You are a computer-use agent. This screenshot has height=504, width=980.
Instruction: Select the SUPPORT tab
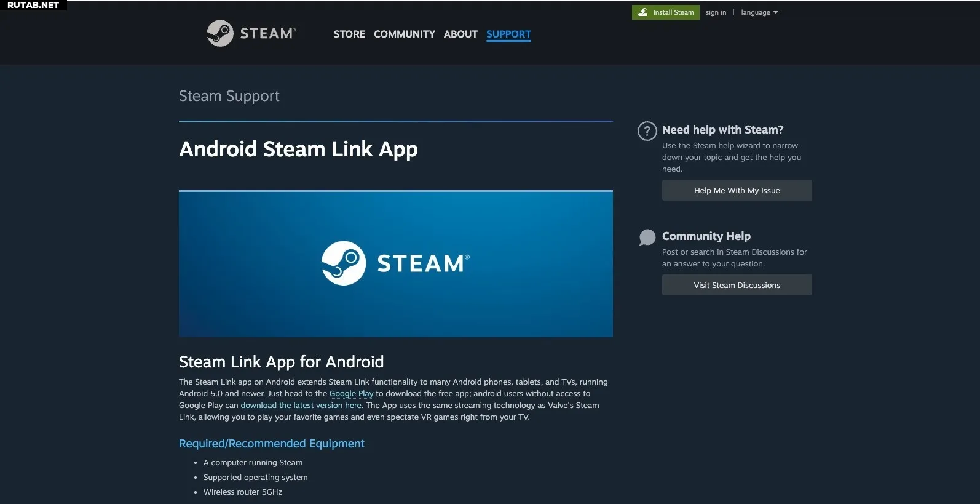[508, 34]
